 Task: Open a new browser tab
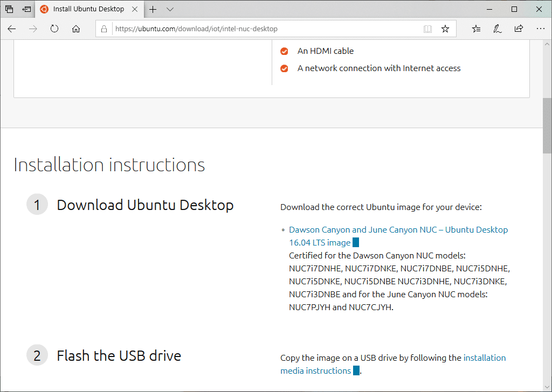(x=153, y=10)
